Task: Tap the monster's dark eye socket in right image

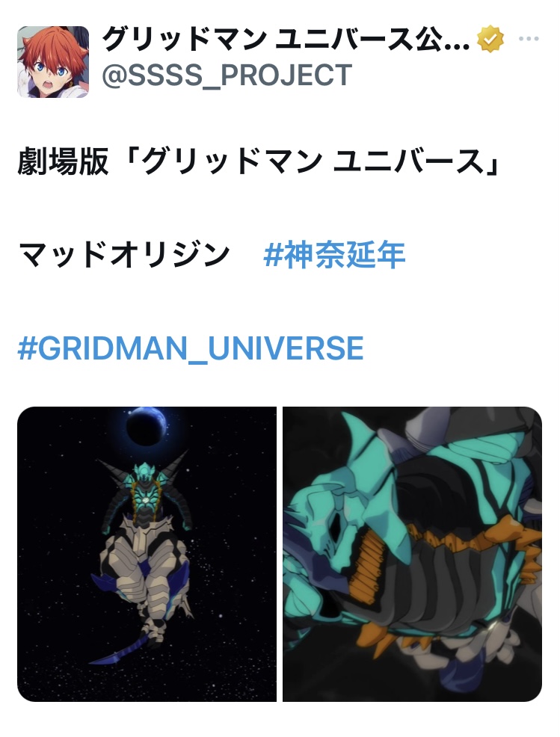Action: tap(336, 525)
